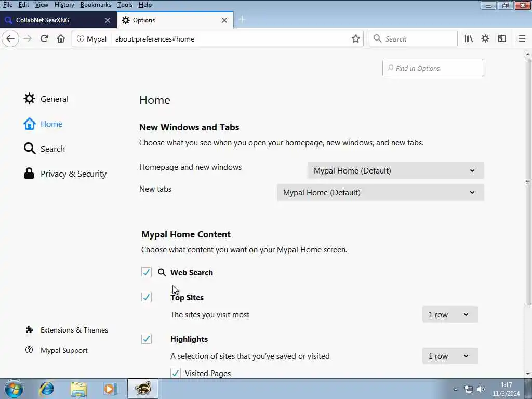Show site information icon beside Mypal
Viewport: 532px width, 399px height.
[x=80, y=38]
